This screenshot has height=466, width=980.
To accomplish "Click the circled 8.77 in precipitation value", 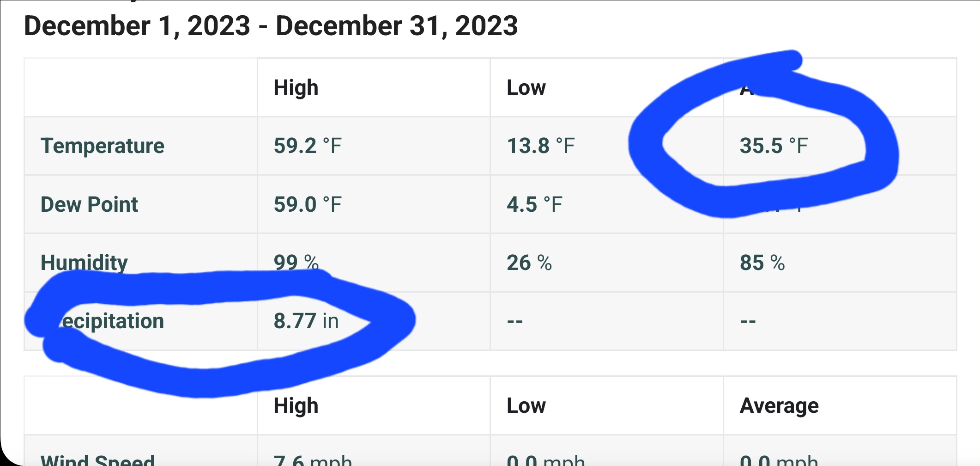I will point(306,321).
